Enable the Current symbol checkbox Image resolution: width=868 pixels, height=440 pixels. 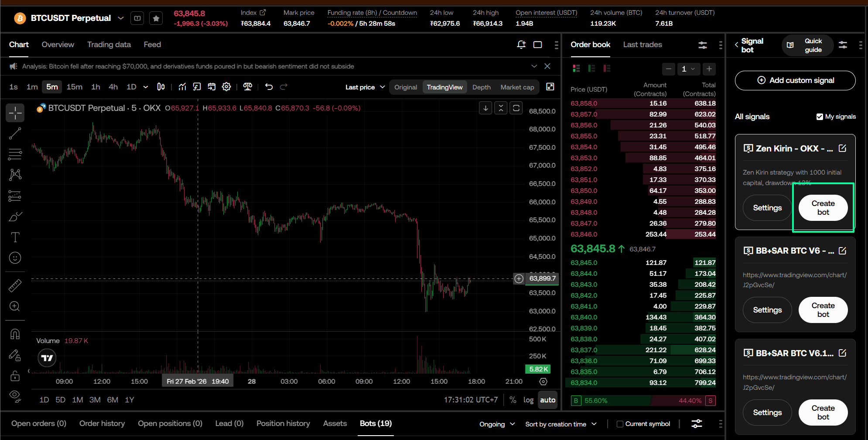point(620,424)
